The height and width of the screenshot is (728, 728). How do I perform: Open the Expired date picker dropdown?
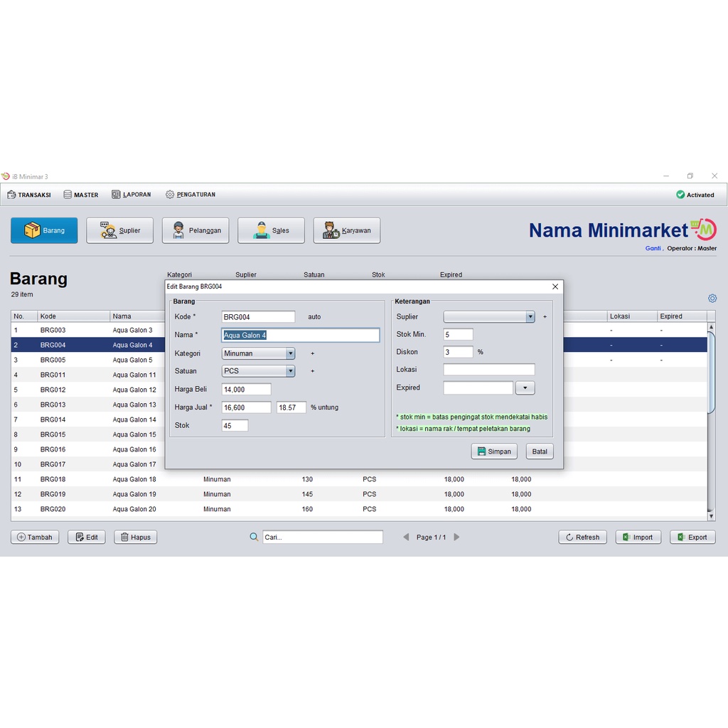(525, 388)
